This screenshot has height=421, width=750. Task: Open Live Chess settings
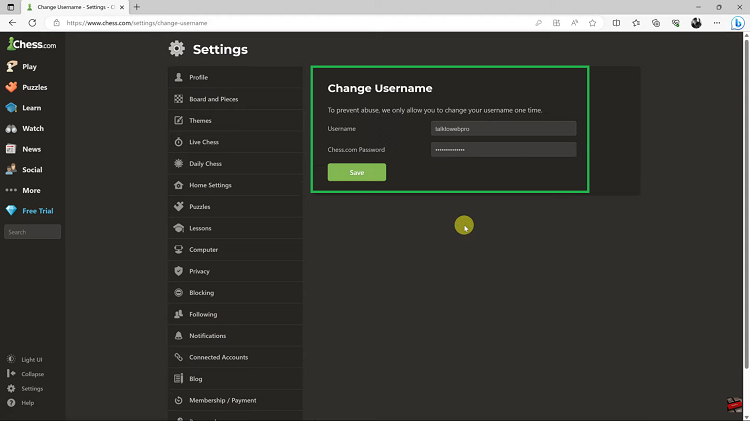(x=235, y=142)
